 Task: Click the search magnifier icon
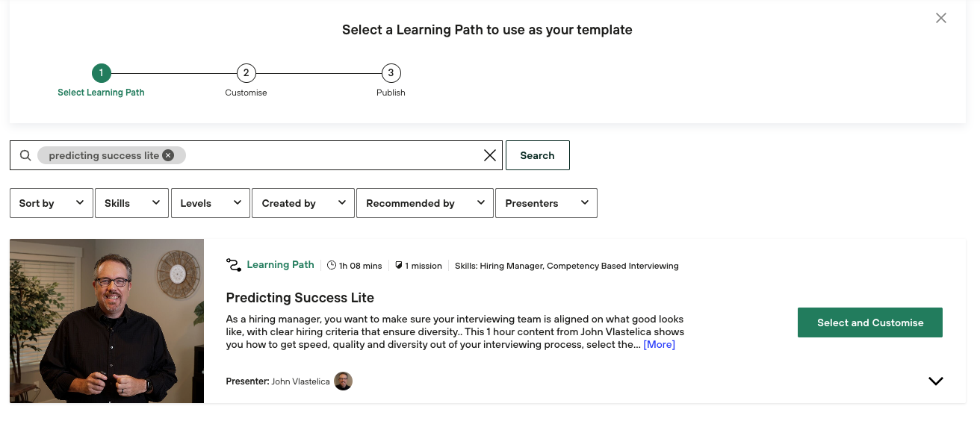click(x=25, y=155)
